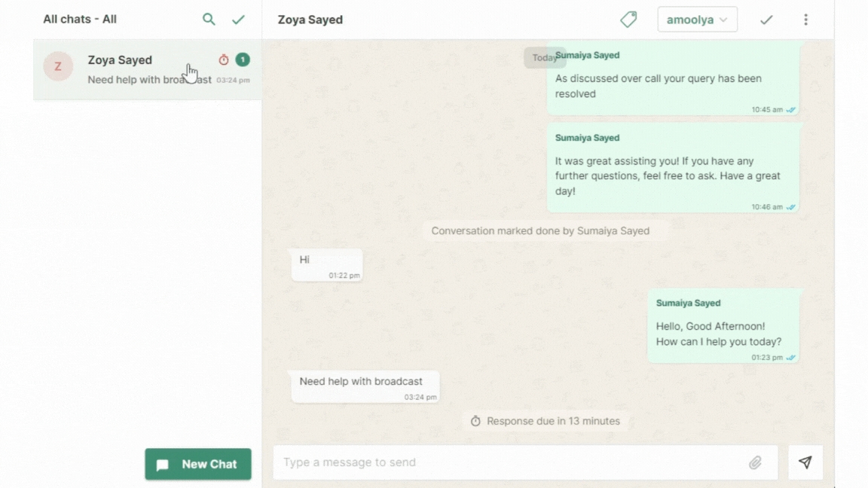Click the checkmark icon beside chat search
The height and width of the screenshot is (488, 868).
tap(239, 20)
